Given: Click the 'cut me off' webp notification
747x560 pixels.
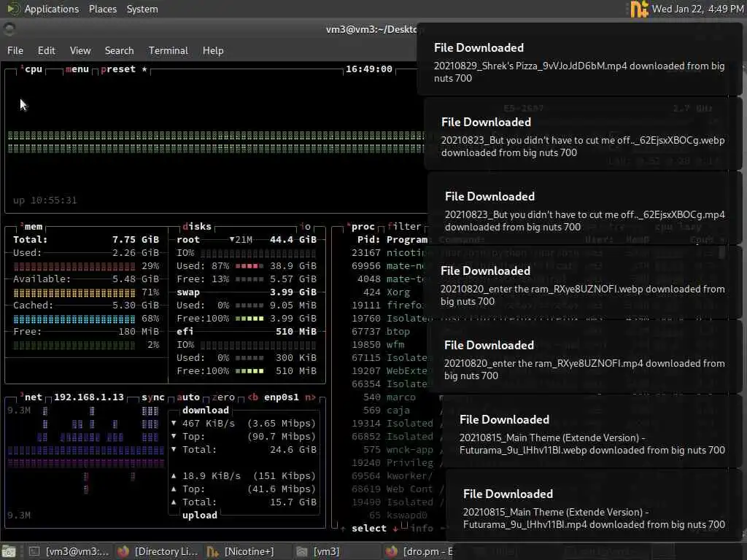Looking at the screenshot, I should pos(583,134).
